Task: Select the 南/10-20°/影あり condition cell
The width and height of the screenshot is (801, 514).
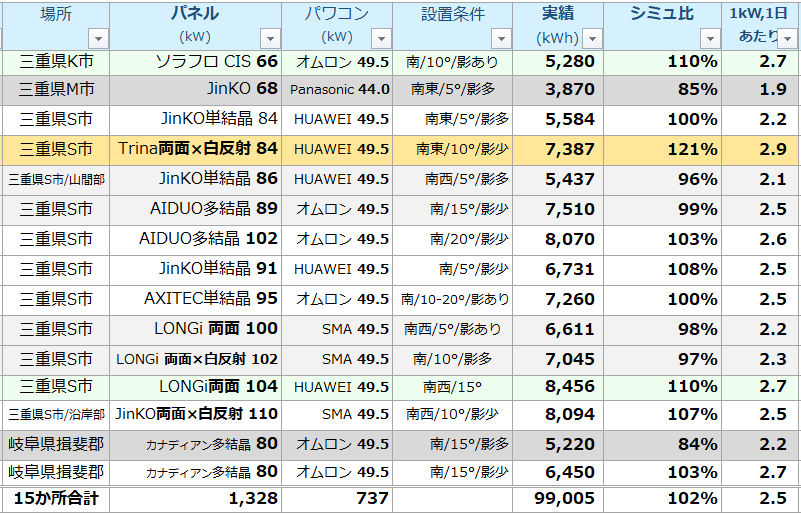Action: click(x=453, y=299)
